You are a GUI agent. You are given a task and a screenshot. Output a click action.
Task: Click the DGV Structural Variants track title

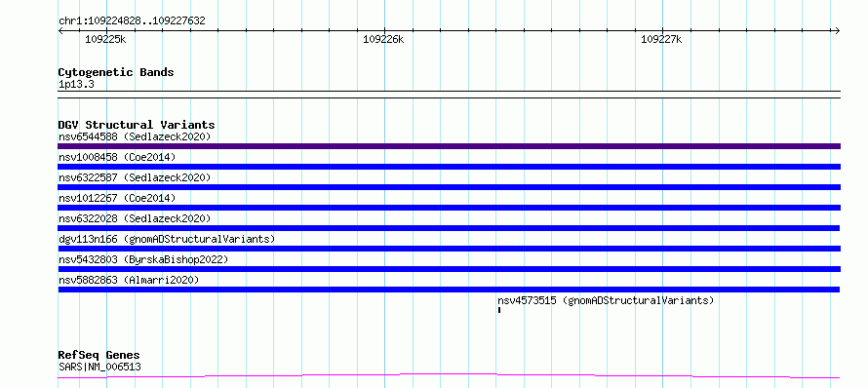point(137,125)
